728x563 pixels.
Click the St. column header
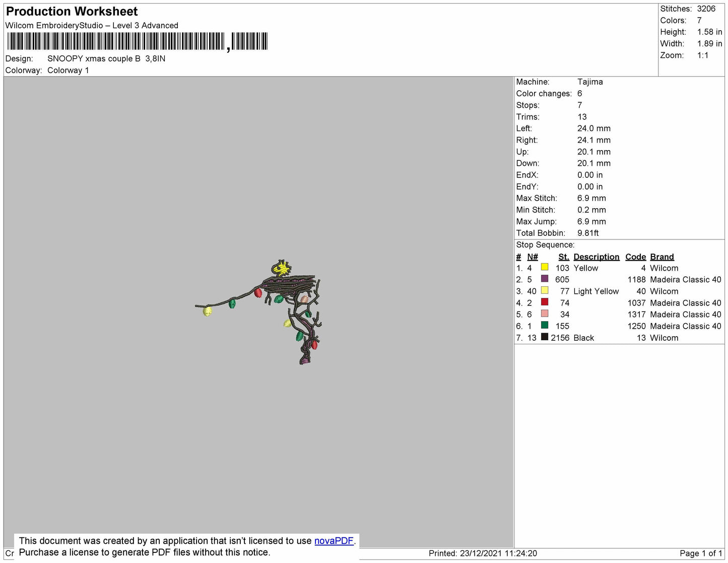(x=564, y=257)
